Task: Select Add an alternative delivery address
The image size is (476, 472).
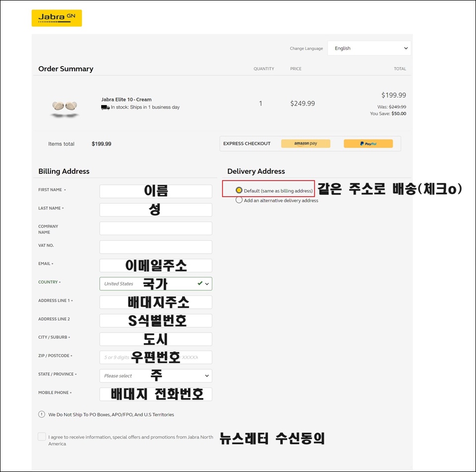Action: click(x=239, y=200)
